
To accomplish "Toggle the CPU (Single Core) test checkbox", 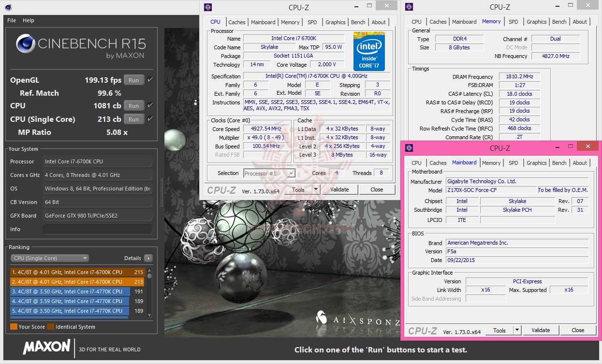I will click(x=150, y=119).
